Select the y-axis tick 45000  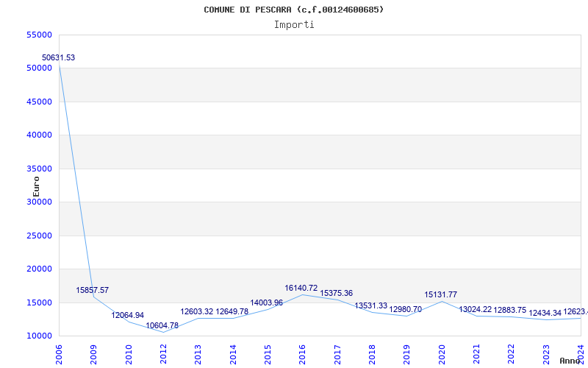coord(40,102)
